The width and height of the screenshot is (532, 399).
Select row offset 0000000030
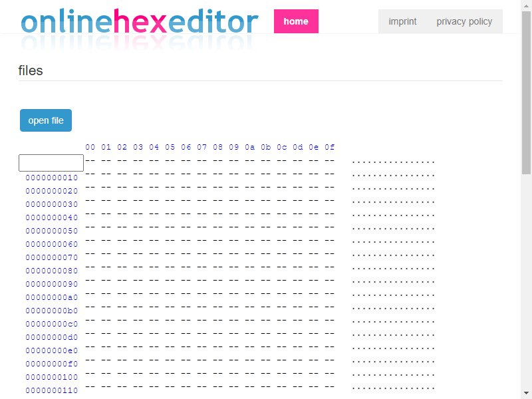click(52, 204)
